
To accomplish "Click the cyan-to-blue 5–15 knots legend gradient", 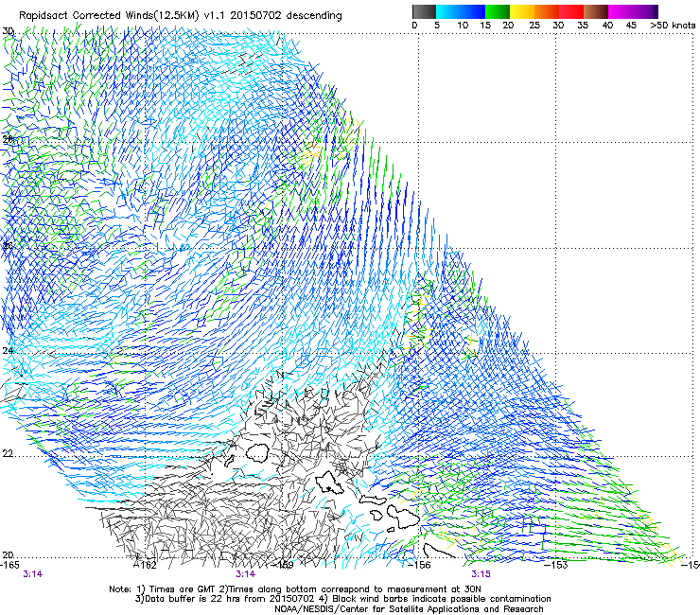I will pyautogui.click(x=461, y=11).
